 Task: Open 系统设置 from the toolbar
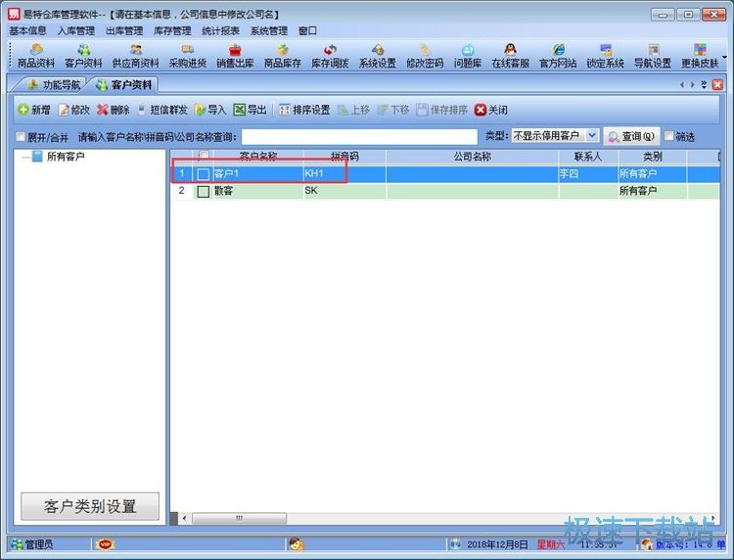378,56
